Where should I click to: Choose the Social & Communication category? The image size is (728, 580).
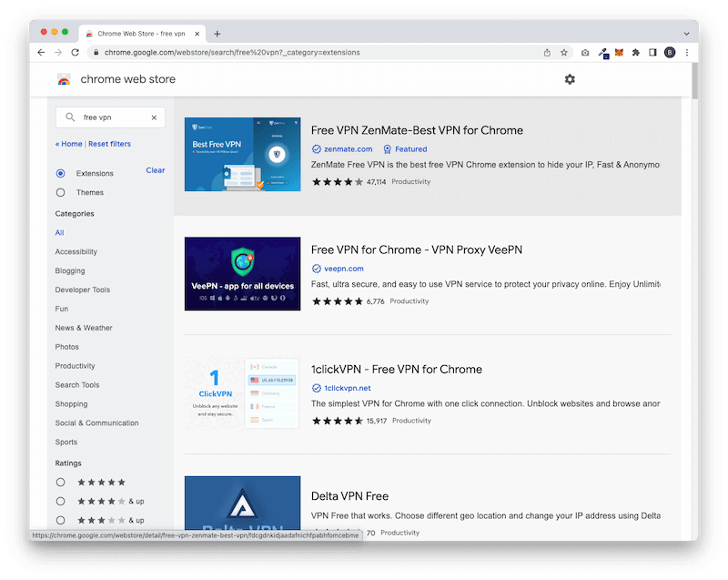(x=96, y=423)
